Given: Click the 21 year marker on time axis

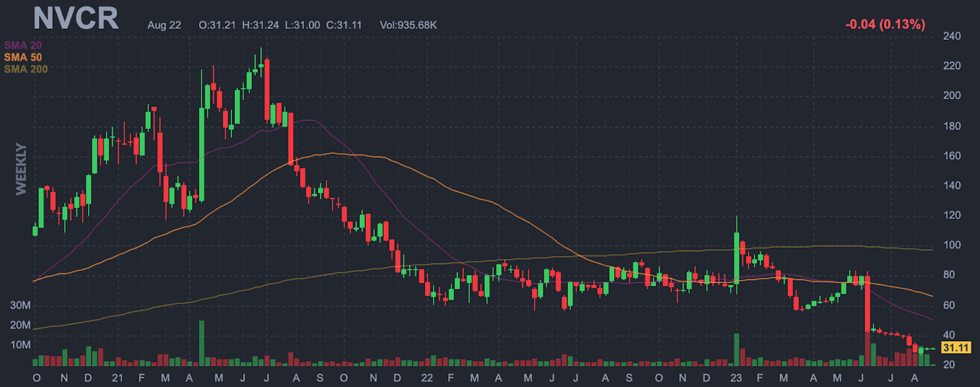Looking at the screenshot, I should (118, 378).
